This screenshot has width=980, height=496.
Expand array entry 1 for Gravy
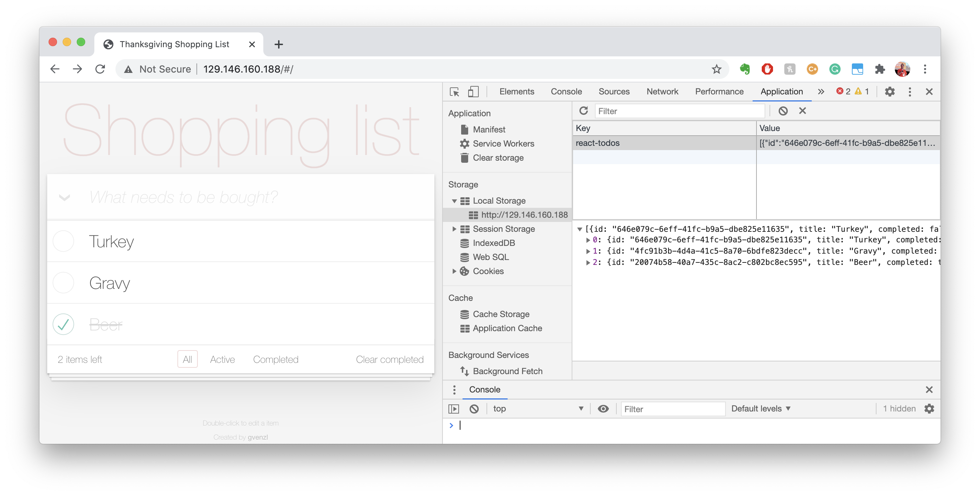[x=588, y=251]
